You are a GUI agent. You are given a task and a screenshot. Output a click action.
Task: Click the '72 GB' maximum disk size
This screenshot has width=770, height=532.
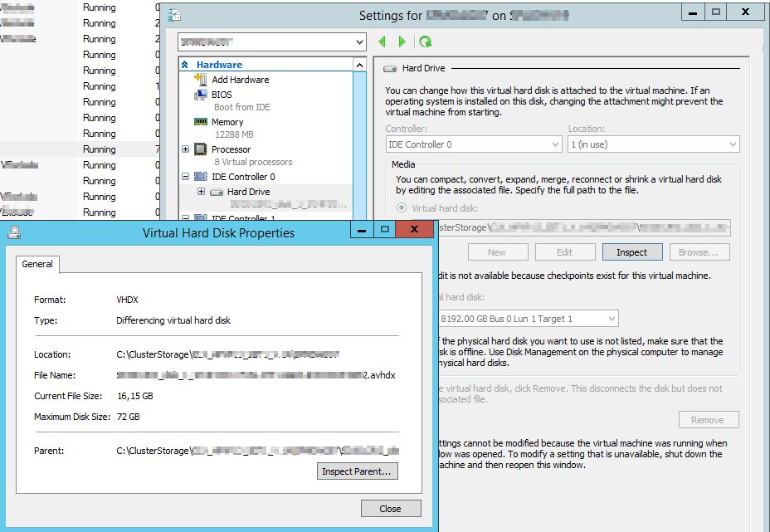128,417
